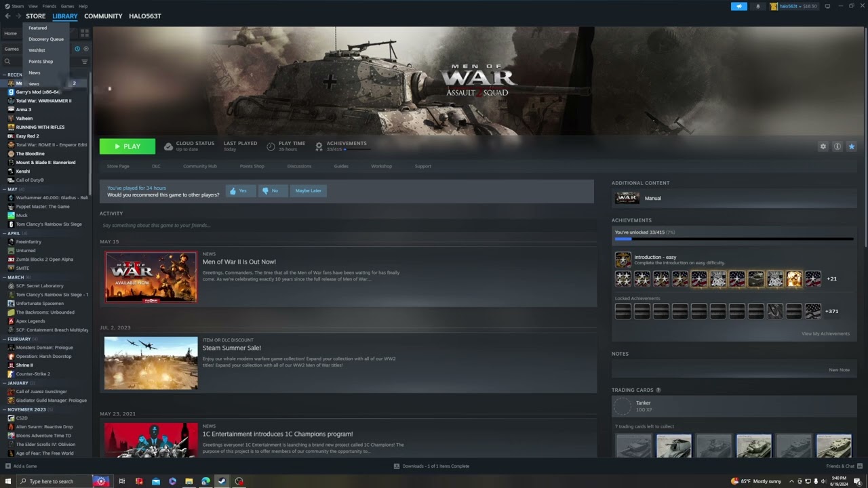Screen dimensions: 868x488
Task: Toggle favorite star for this game
Action: pyautogui.click(x=852, y=146)
